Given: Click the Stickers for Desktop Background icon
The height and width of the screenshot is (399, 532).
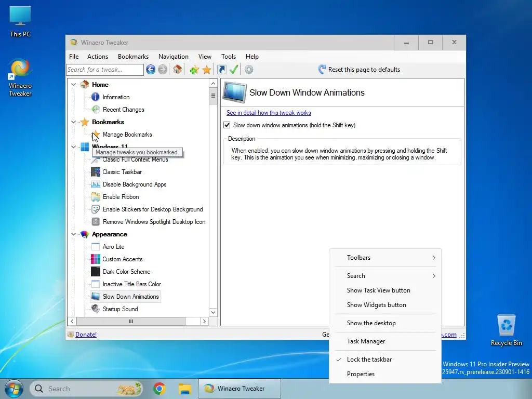Looking at the screenshot, I should pyautogui.click(x=96, y=209).
